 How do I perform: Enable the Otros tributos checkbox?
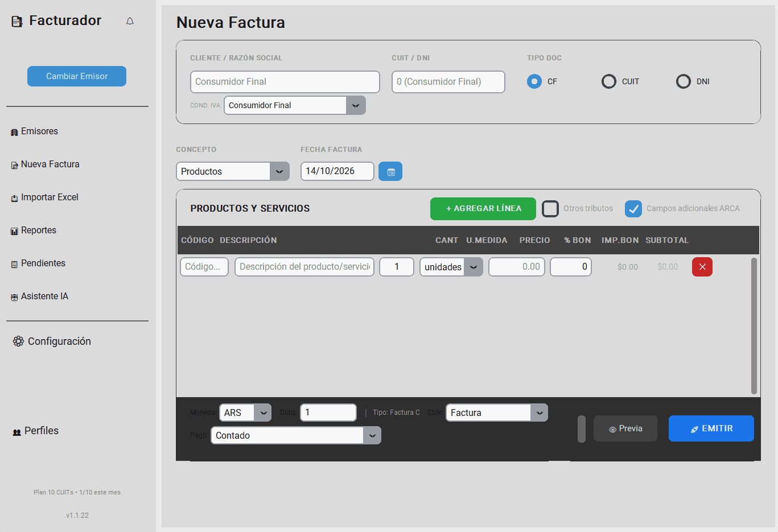pyautogui.click(x=550, y=209)
